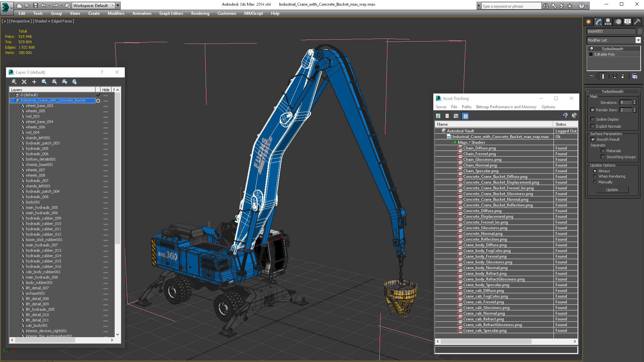Click the boom003 object color swatch
The width and height of the screenshot is (644, 362).
(x=640, y=31)
